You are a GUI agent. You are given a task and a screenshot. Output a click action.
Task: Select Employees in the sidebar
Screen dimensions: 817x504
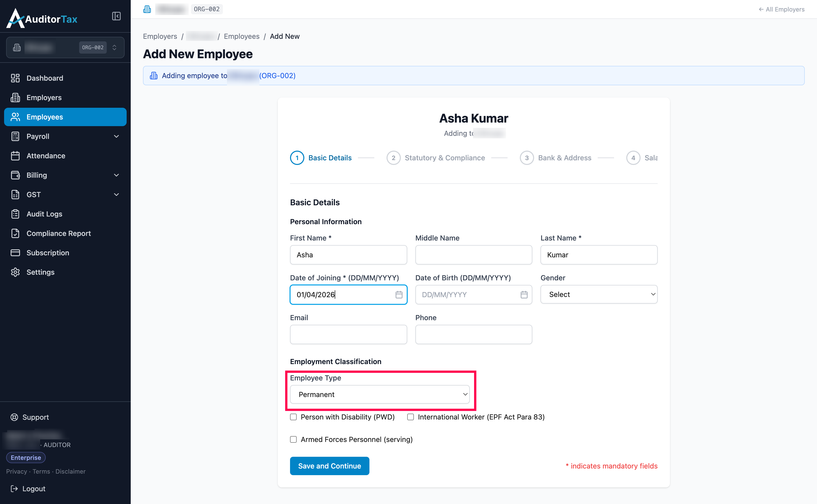point(65,117)
